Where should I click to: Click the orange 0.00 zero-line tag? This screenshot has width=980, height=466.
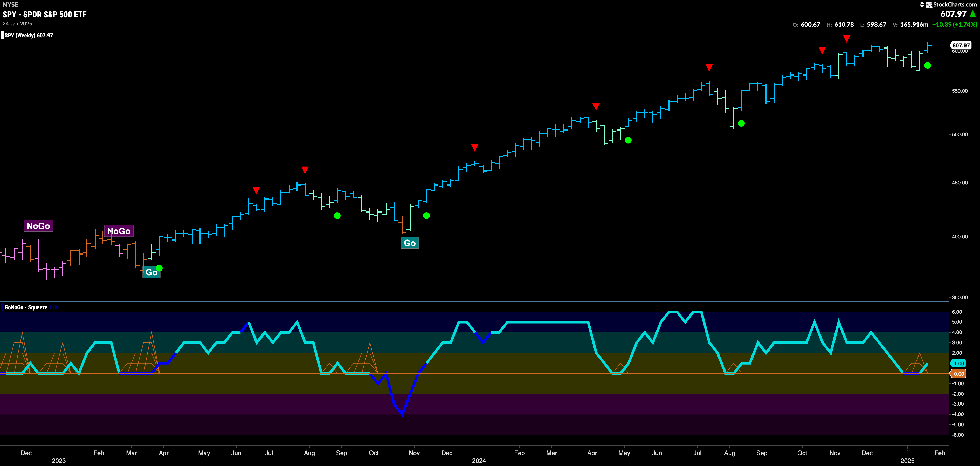958,374
